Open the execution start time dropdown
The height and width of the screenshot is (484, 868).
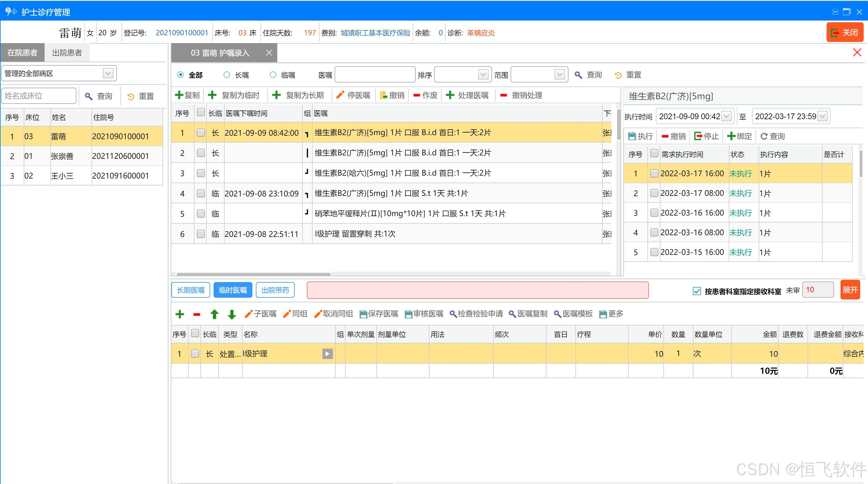[726, 117]
